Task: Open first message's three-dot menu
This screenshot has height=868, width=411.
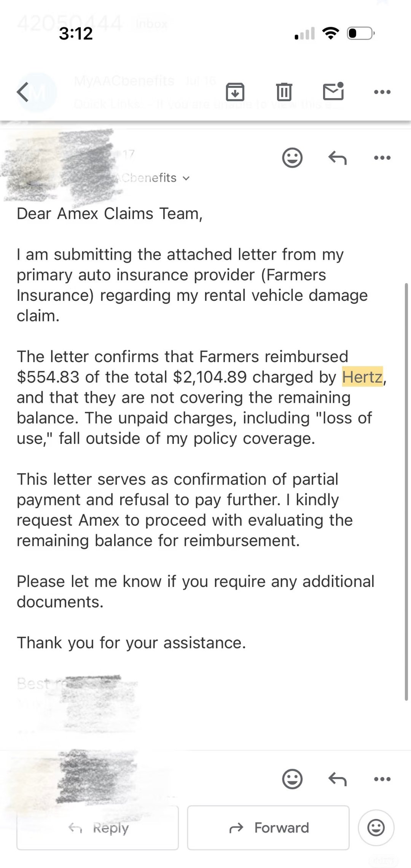Action: pos(382,157)
